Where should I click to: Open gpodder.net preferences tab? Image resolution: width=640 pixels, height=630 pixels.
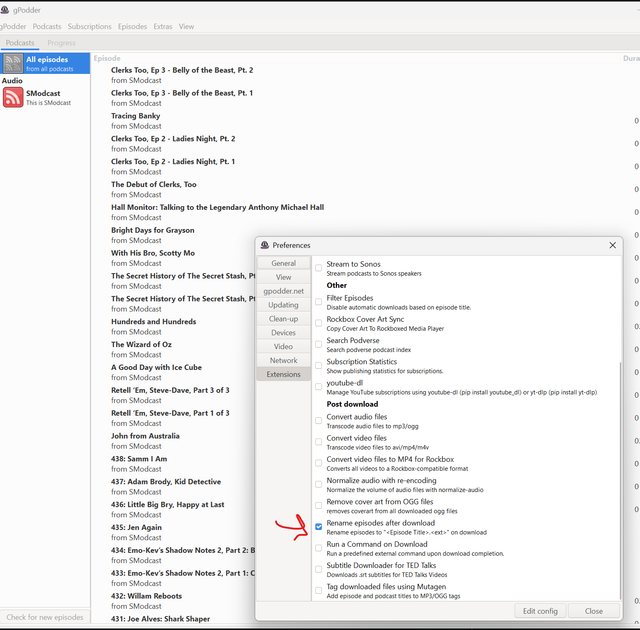(283, 291)
